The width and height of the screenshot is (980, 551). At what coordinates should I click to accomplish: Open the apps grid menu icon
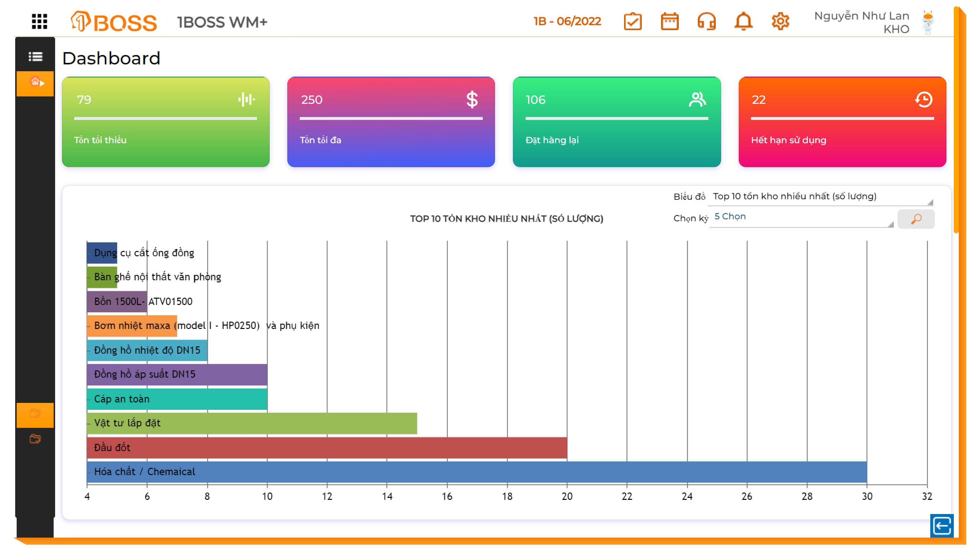click(x=40, y=21)
